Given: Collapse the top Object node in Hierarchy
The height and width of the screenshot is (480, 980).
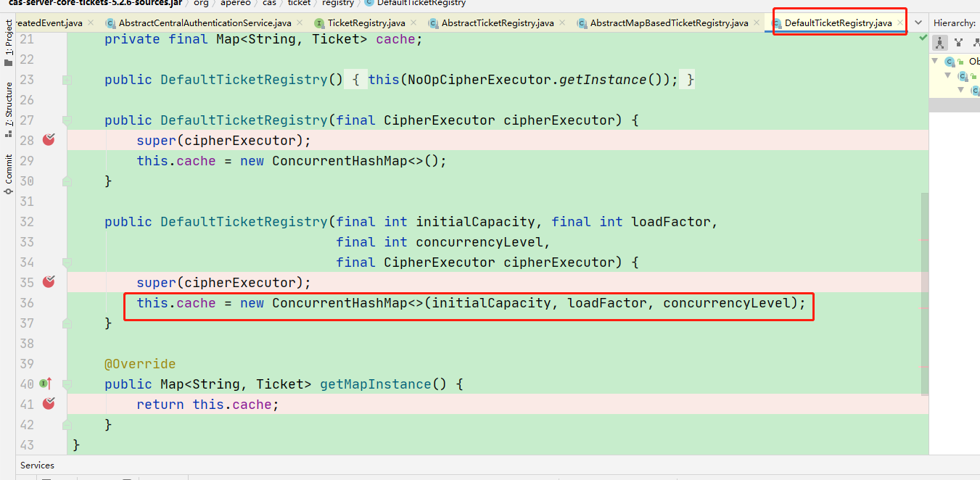Looking at the screenshot, I should pyautogui.click(x=935, y=62).
